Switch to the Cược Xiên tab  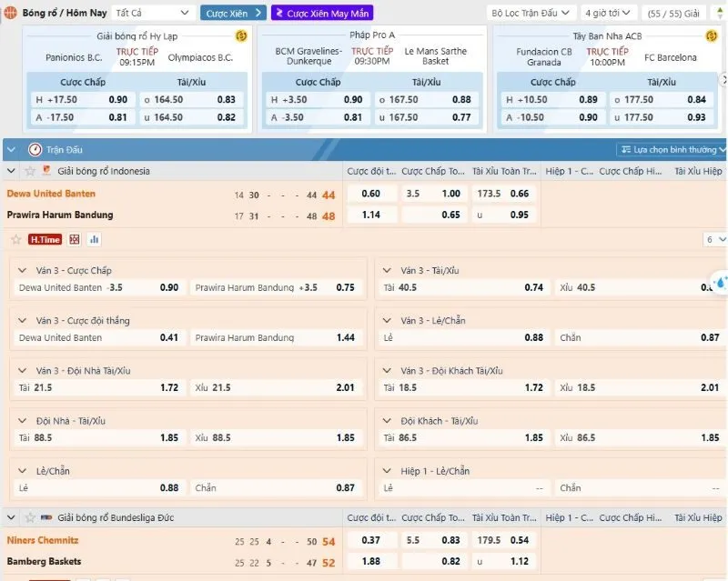pos(233,13)
